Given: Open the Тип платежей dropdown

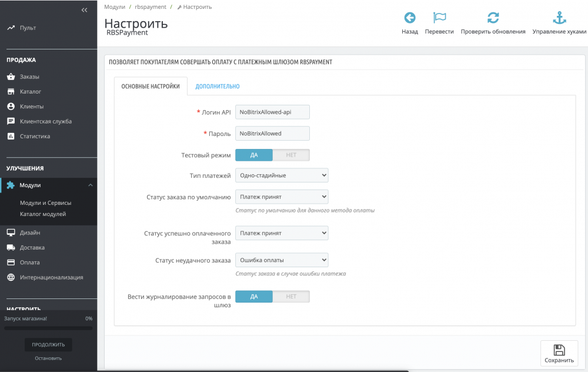Looking at the screenshot, I should 282,175.
